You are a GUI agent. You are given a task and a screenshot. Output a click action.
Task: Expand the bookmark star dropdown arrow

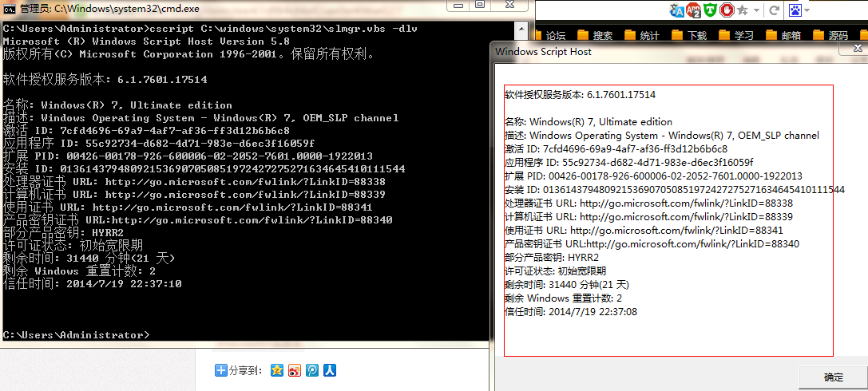coord(756,10)
